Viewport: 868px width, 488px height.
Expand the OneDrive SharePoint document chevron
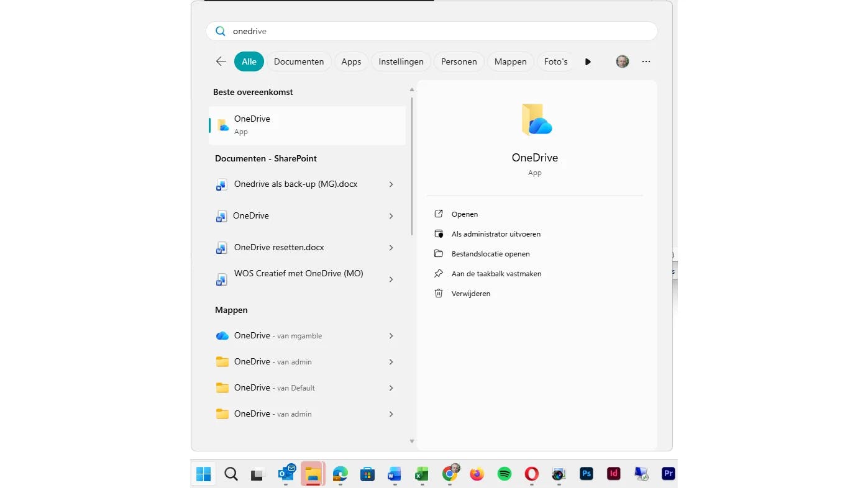(391, 216)
